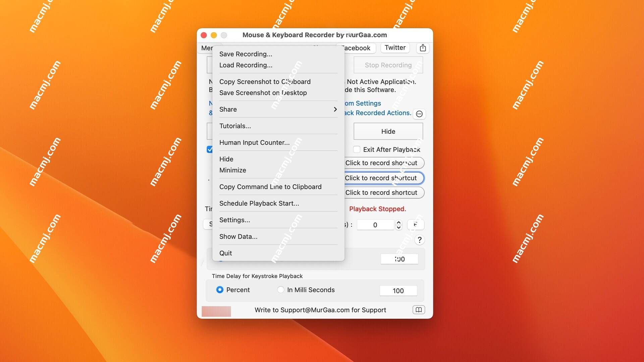644x362 pixels.
Task: Click Save Recording menu option
Action: (x=246, y=54)
